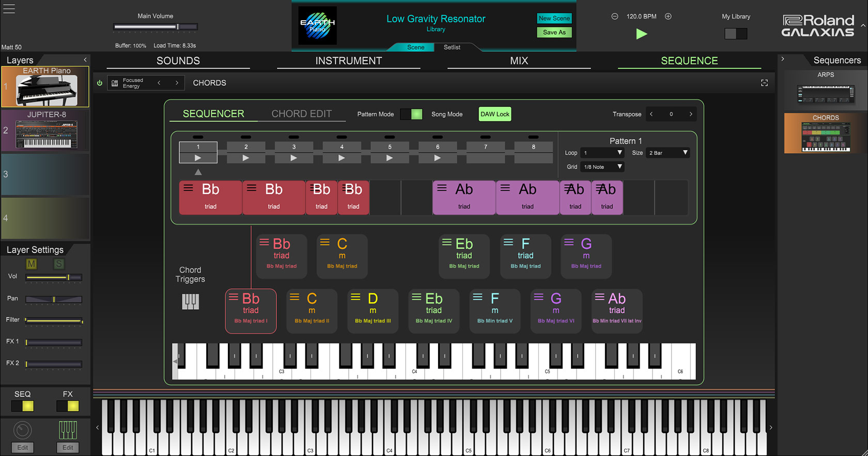Toggle the FX switch
868x456 pixels.
pyautogui.click(x=68, y=406)
